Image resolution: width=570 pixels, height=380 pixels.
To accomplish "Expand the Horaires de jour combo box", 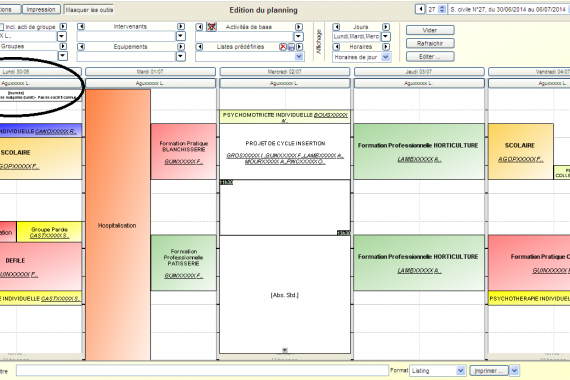I will (386, 57).
